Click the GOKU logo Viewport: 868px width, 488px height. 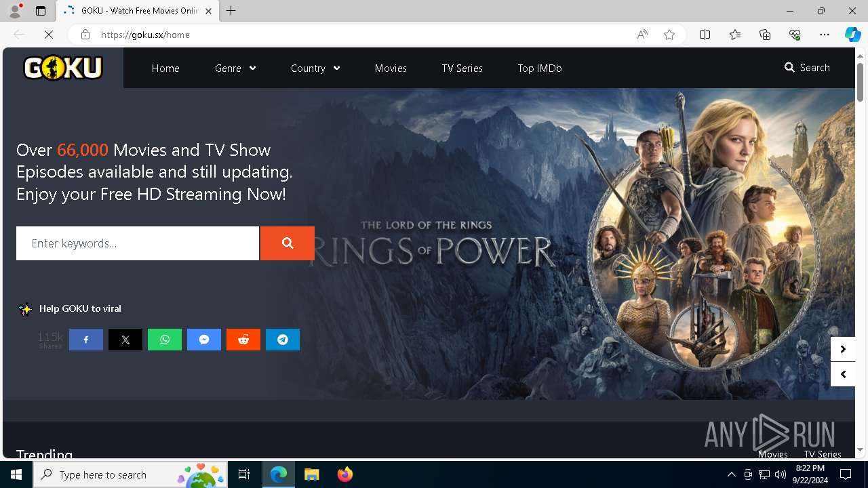tap(63, 68)
